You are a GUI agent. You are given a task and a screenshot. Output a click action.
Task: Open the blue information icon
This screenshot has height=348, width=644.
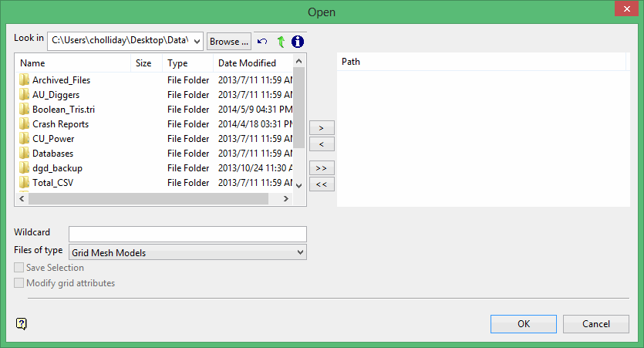point(298,42)
